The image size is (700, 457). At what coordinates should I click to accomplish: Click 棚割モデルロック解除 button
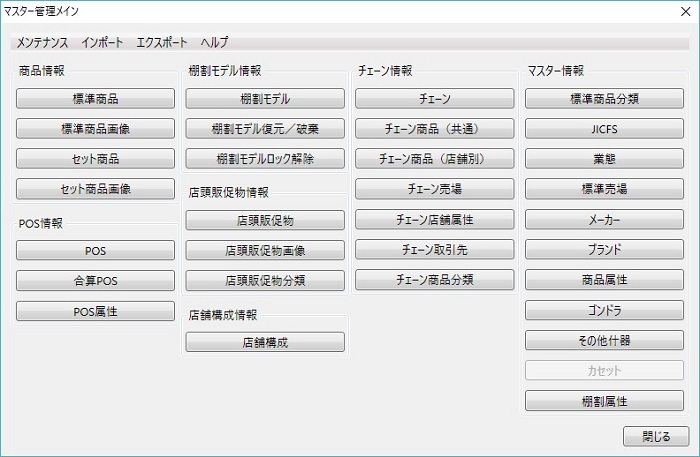(265, 159)
